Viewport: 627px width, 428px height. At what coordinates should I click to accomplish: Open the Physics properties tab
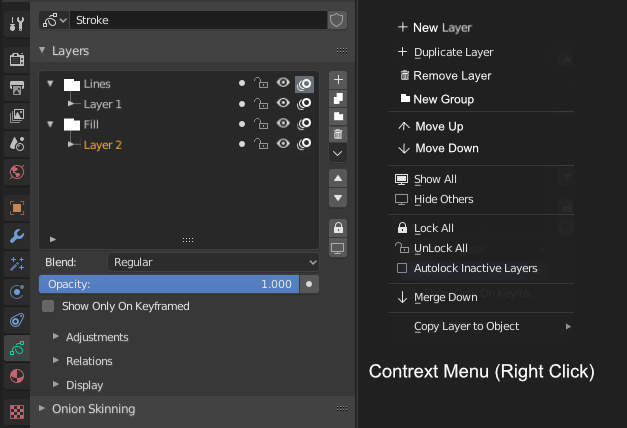[x=16, y=292]
